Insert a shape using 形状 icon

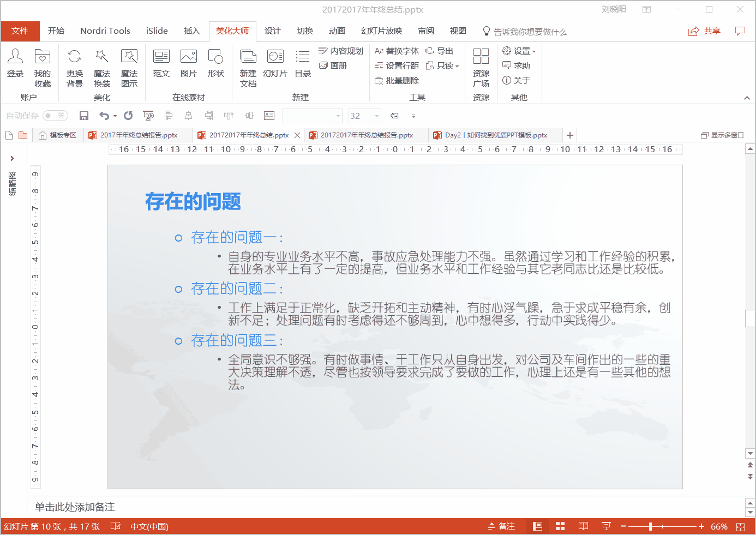[216, 65]
